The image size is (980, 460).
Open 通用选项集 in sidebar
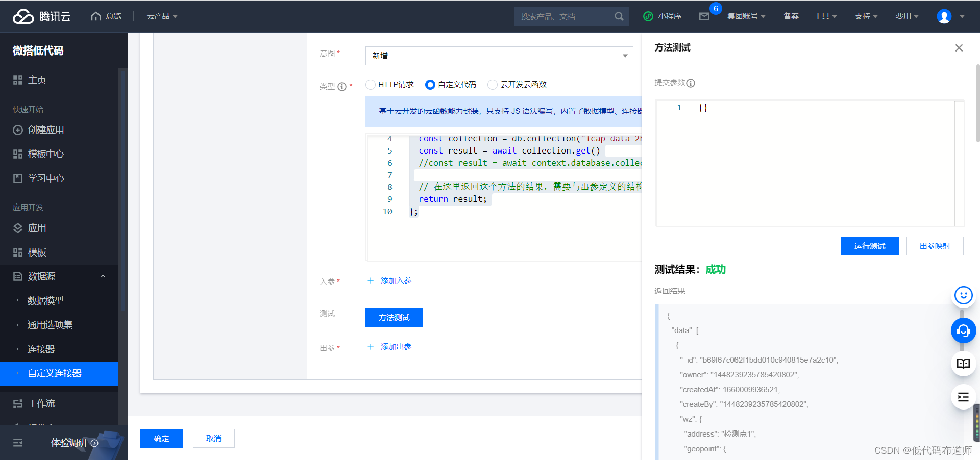[x=50, y=325]
